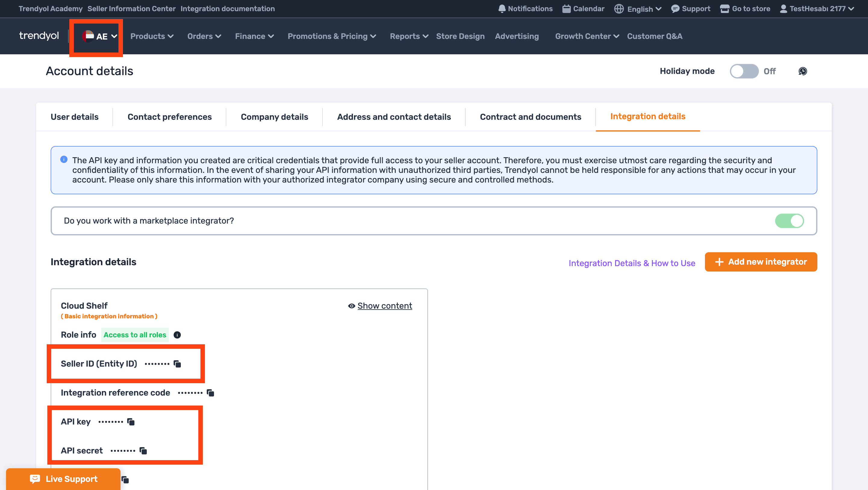Click the chat history icon beside Holiday mode
The height and width of the screenshot is (490, 868).
click(x=803, y=71)
